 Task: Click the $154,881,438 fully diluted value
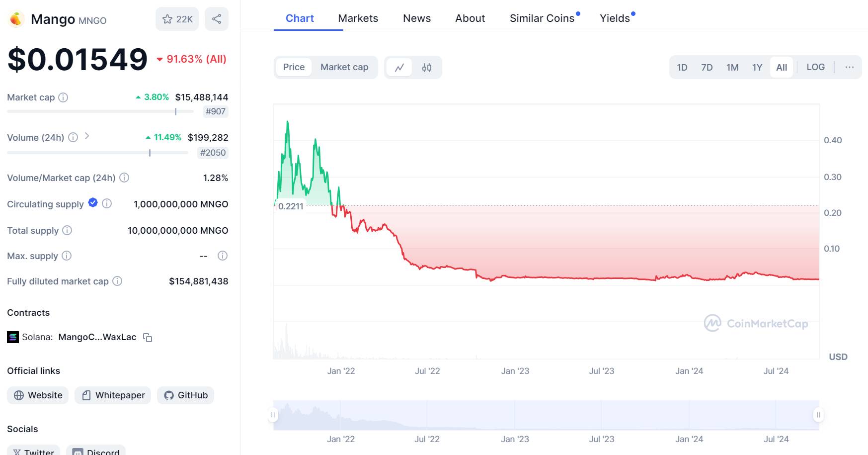coord(199,281)
